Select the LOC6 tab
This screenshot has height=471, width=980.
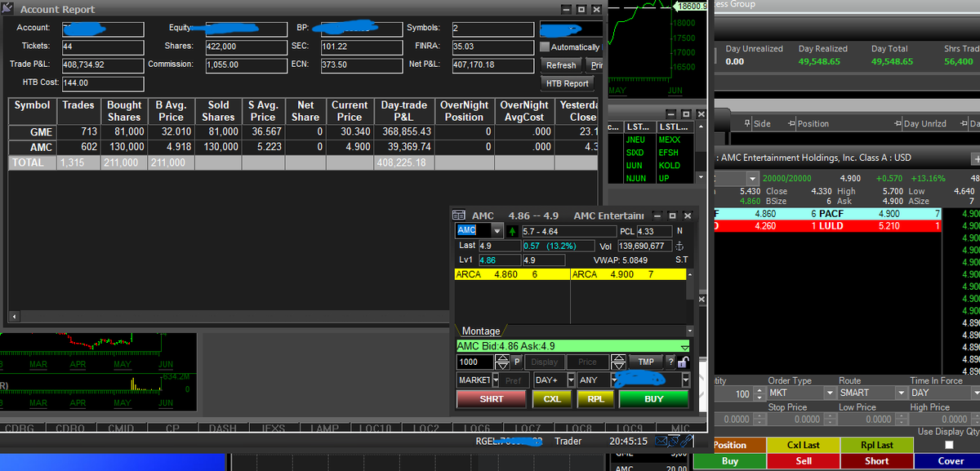[477, 429]
